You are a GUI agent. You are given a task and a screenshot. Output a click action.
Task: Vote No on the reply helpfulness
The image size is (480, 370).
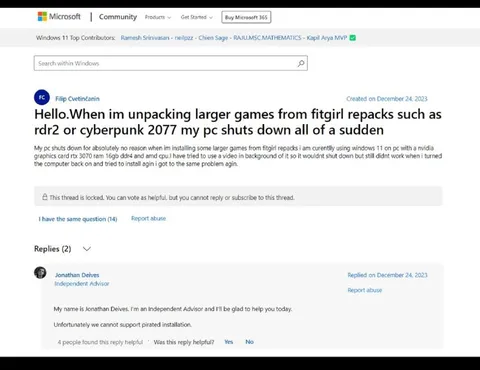click(249, 342)
